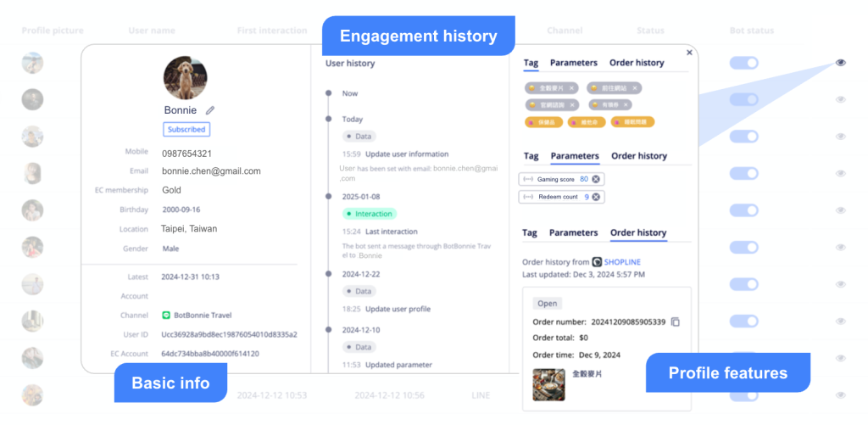Remove the 有領券 tag using its X
868x425 pixels.
click(626, 105)
